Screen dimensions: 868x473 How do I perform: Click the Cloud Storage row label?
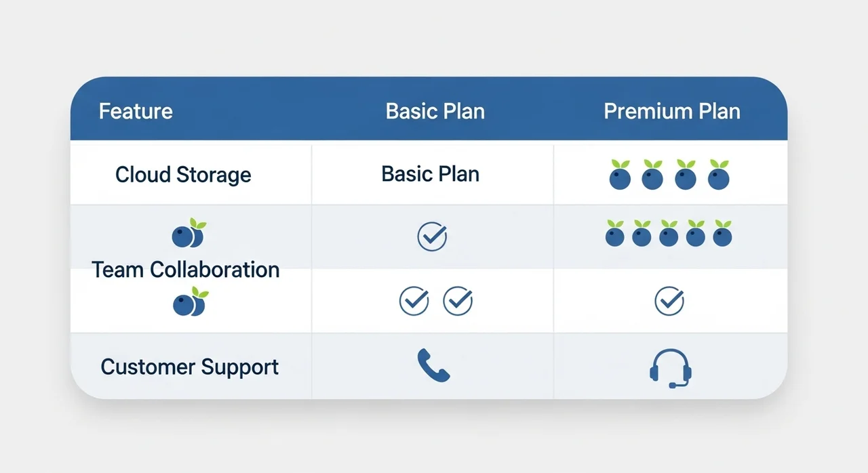[x=183, y=175]
